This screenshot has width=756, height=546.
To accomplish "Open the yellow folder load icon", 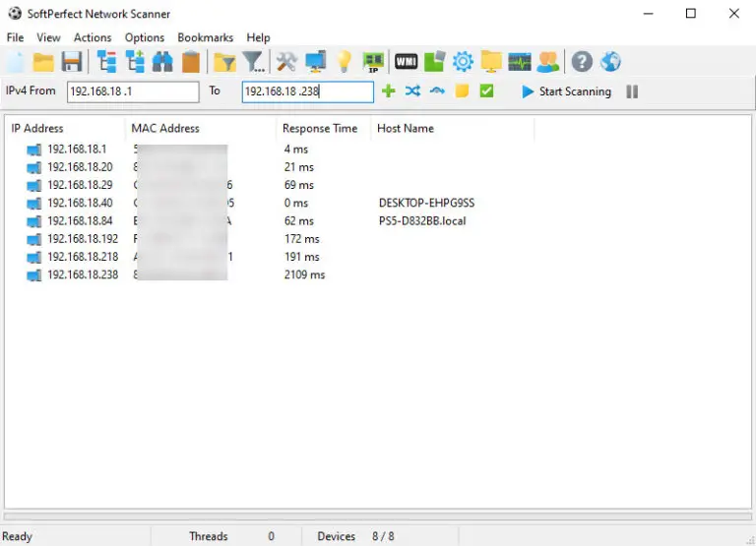I will 43,63.
